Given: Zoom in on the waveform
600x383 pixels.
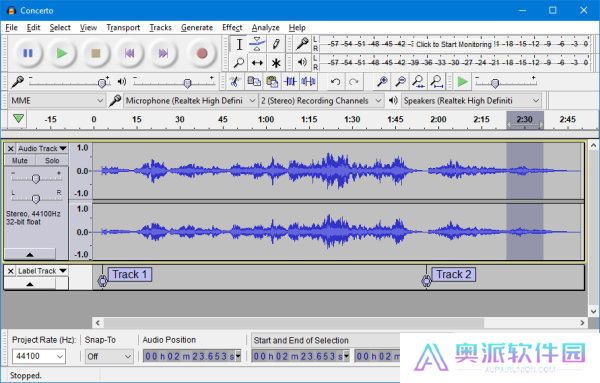Looking at the screenshot, I should tap(382, 81).
